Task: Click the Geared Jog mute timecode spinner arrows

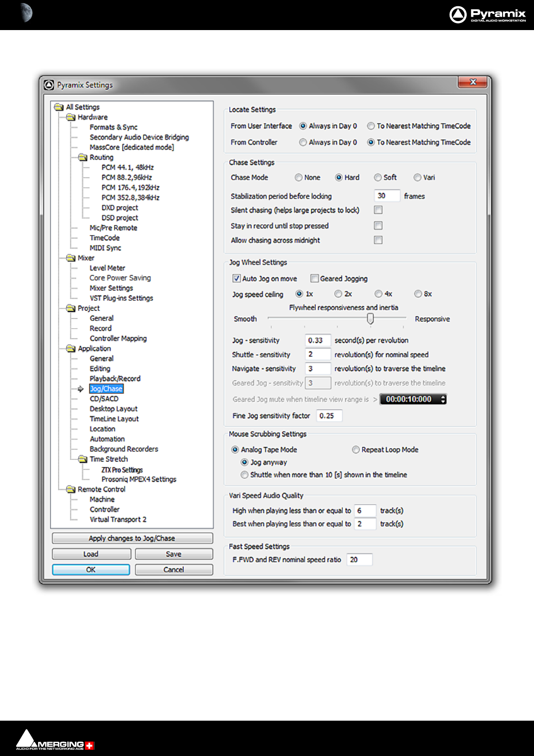Action: pos(443,399)
